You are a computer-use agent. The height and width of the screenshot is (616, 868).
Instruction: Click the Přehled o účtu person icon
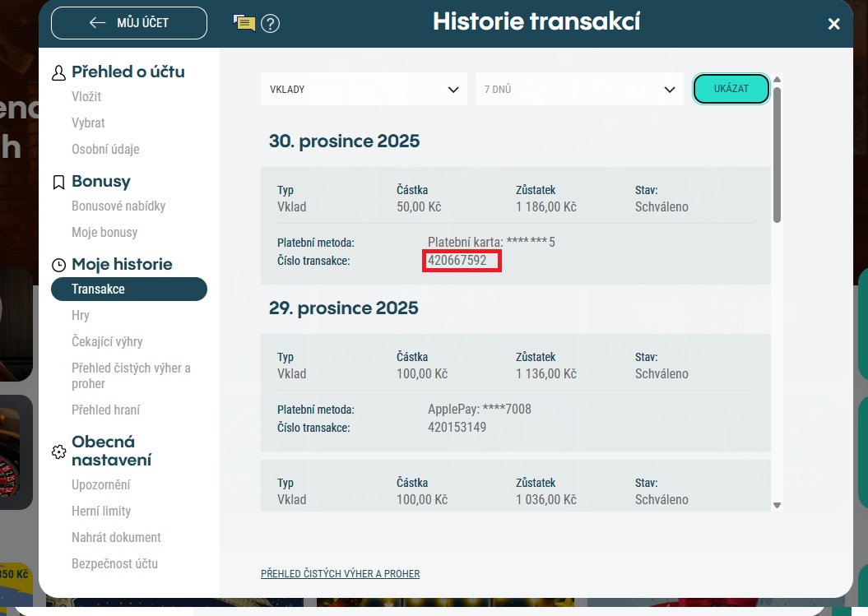point(58,73)
